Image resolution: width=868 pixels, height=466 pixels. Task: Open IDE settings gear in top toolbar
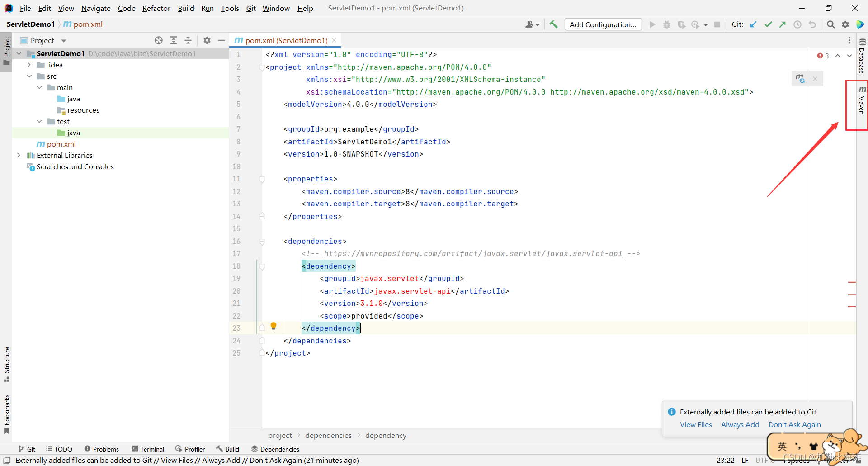845,24
